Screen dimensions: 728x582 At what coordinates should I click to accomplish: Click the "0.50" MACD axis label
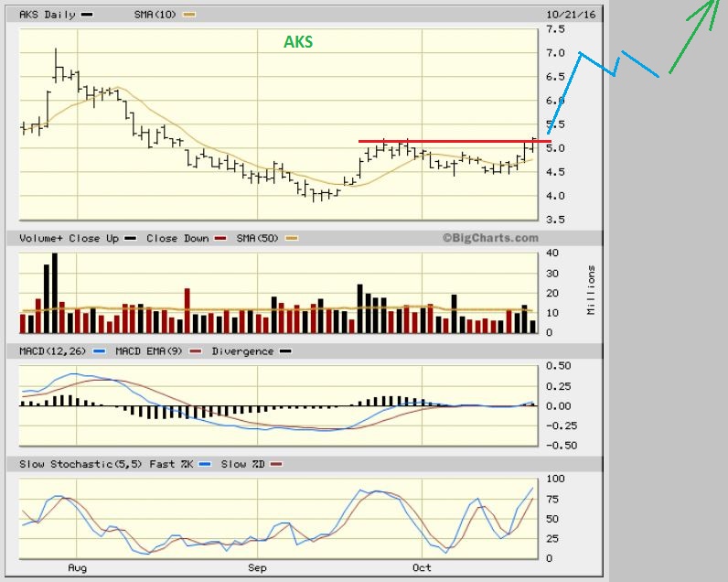[559, 366]
